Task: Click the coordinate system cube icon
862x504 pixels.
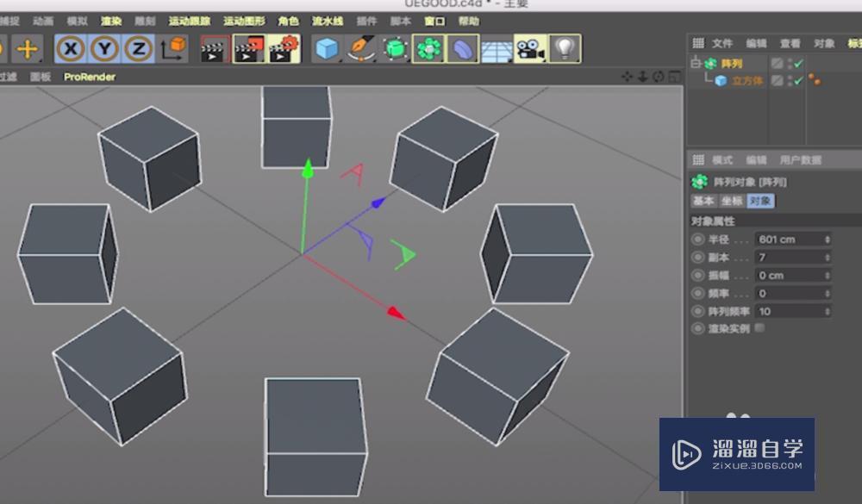Action: [173, 49]
